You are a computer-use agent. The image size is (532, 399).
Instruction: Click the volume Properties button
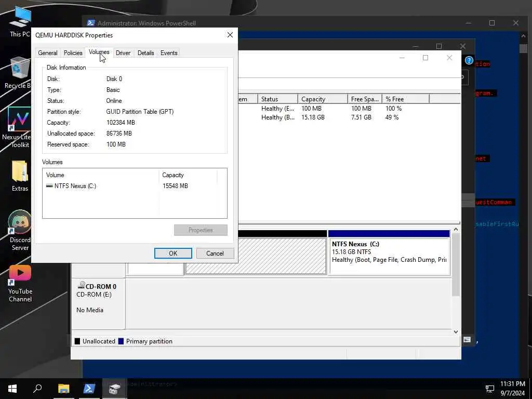[201, 230]
